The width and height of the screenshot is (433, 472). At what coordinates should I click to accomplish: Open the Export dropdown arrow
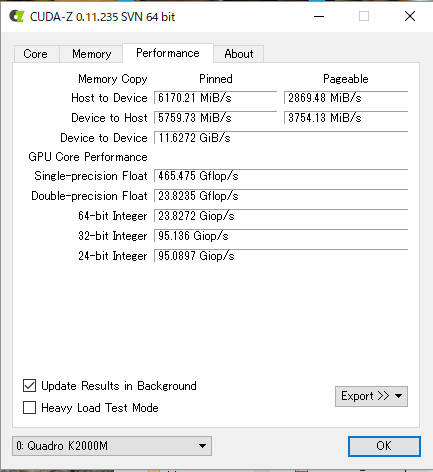tap(398, 396)
